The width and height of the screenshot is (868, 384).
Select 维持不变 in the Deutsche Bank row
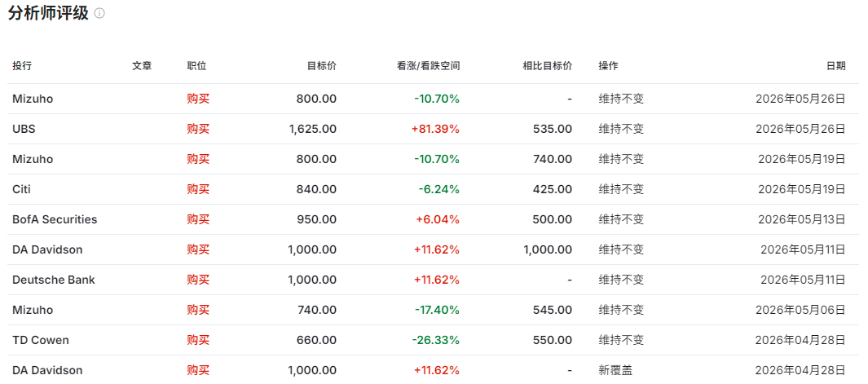point(621,280)
